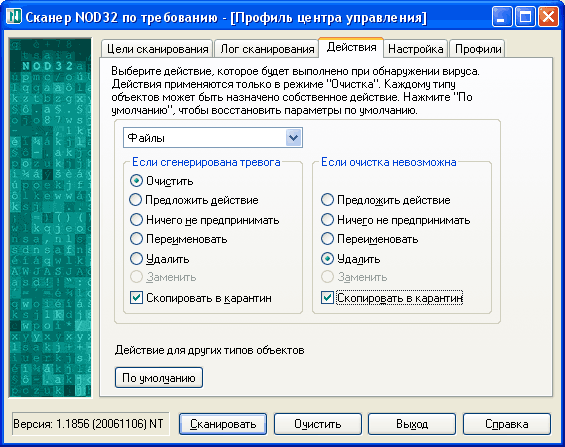
Task: Click Действие для других типов объектов label
Action: coord(209,350)
